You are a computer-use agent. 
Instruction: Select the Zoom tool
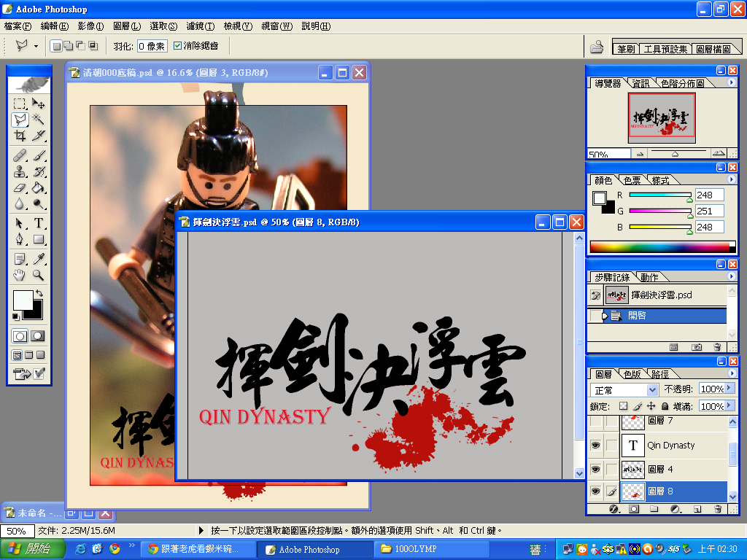[x=38, y=275]
